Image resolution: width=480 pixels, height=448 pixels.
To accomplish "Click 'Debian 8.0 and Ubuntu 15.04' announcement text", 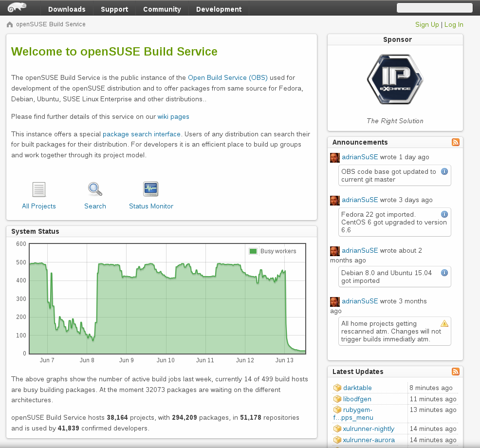I will (387, 277).
